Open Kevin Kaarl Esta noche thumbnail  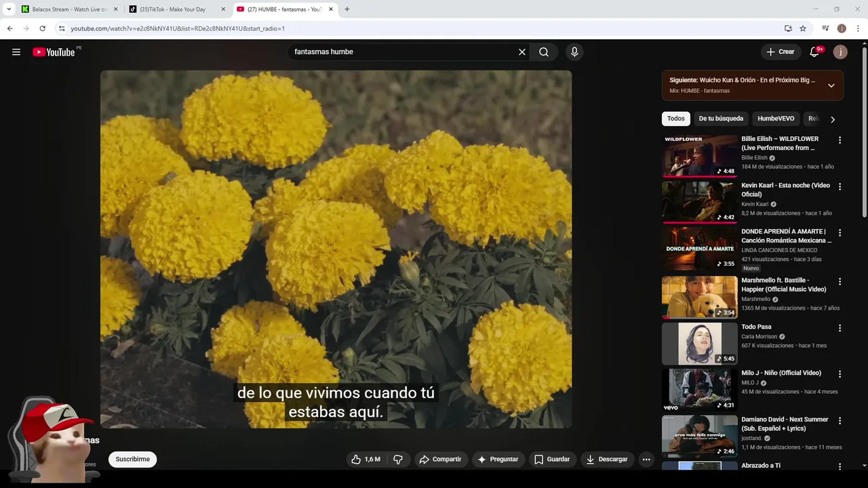[x=699, y=202]
